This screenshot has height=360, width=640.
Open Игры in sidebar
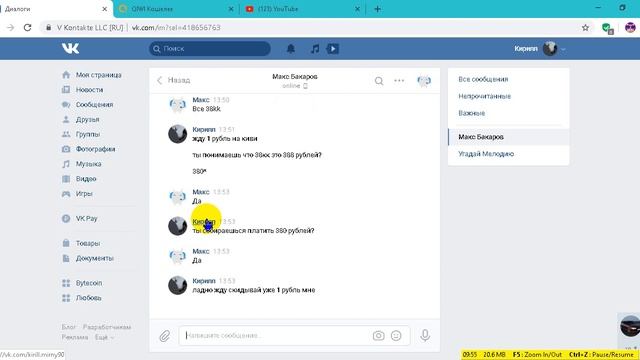pos(84,193)
